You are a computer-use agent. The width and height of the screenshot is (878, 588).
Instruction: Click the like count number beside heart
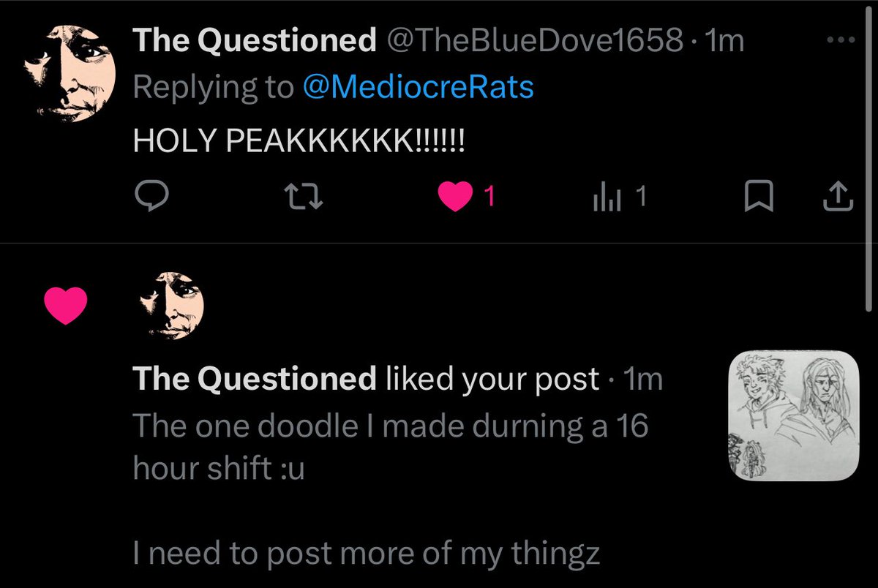(x=490, y=197)
